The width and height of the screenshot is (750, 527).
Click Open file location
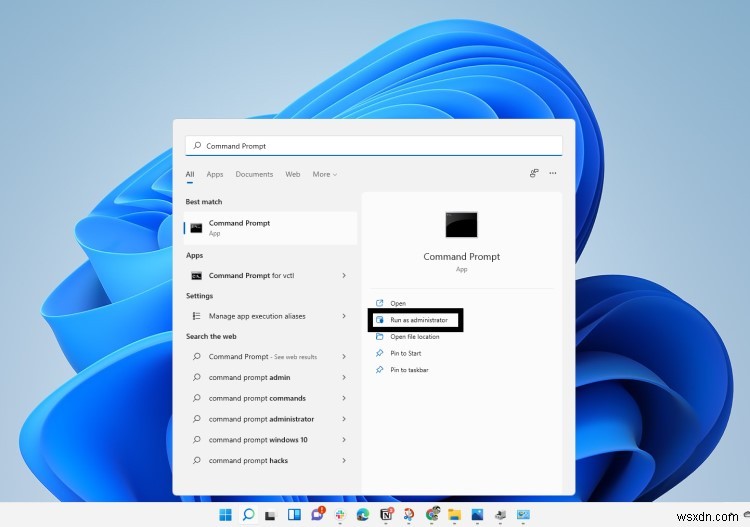point(415,337)
